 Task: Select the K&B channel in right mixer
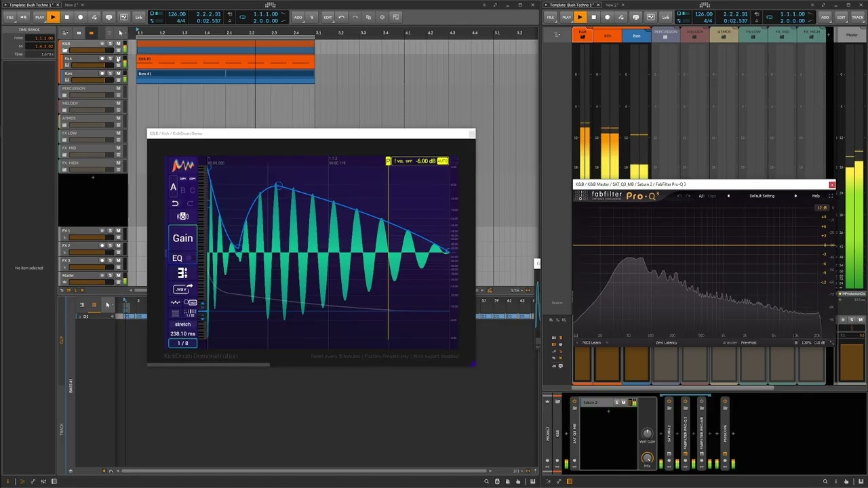coord(582,34)
